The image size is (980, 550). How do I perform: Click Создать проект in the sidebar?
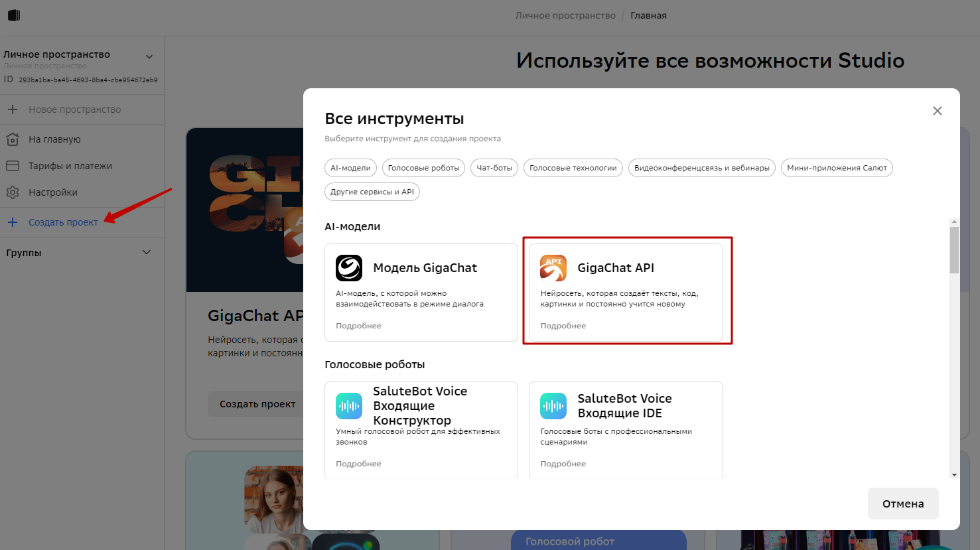click(x=63, y=222)
